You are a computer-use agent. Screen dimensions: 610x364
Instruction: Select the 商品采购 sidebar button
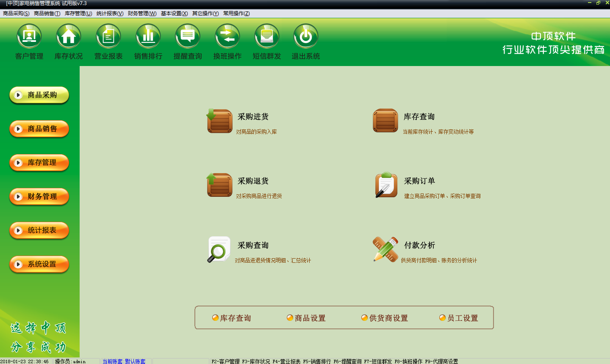[39, 95]
